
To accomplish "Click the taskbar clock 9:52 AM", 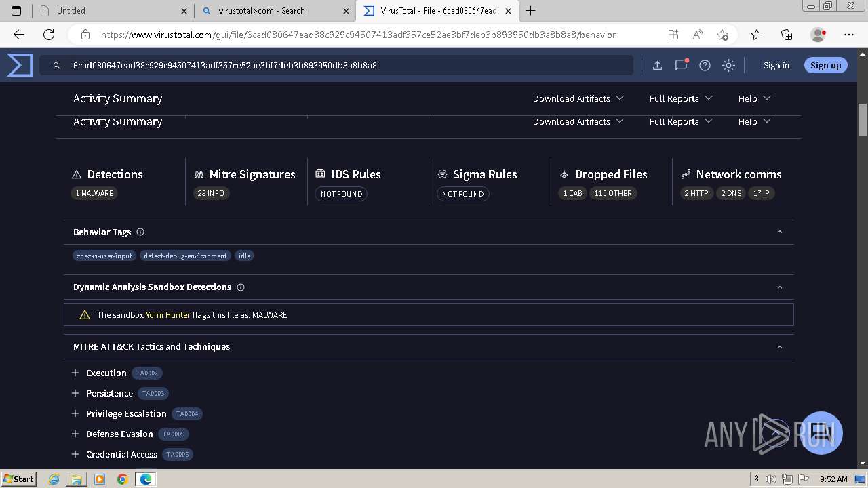I will (x=833, y=479).
